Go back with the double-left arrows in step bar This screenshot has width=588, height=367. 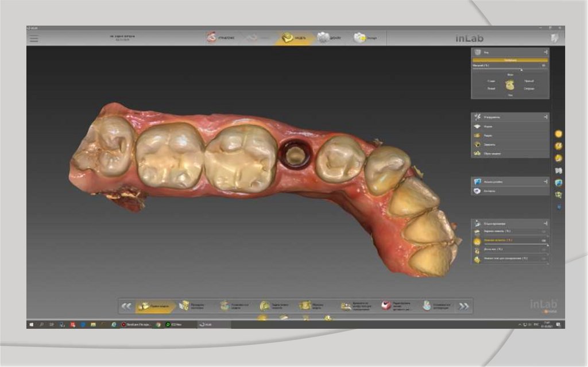(126, 306)
